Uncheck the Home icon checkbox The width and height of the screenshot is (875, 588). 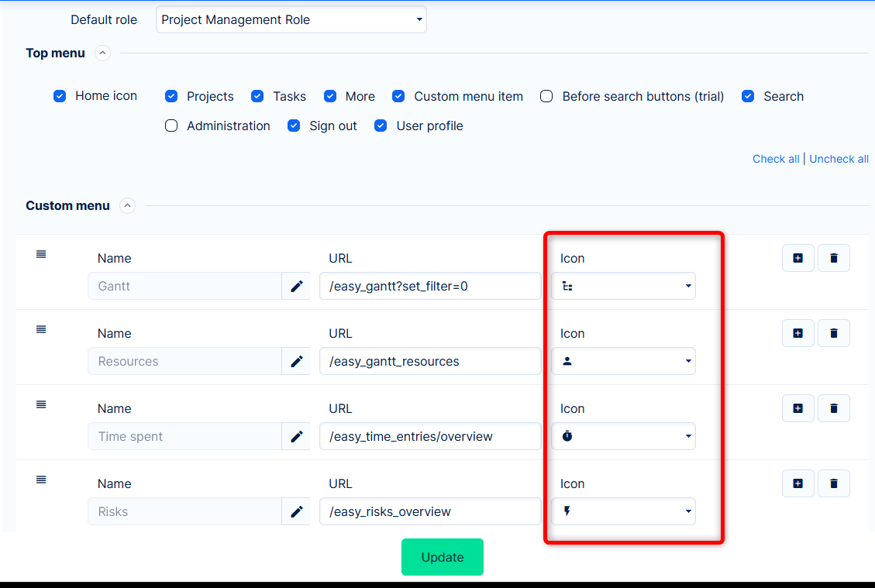(60, 96)
